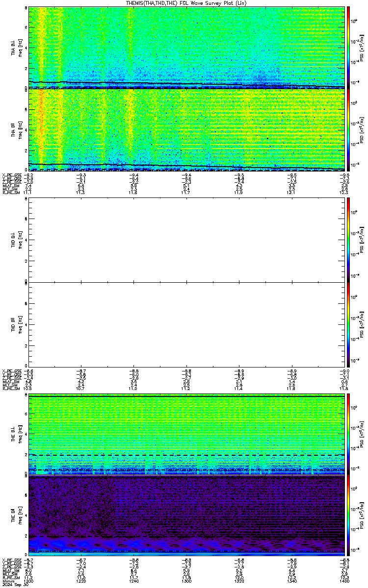Click the THA B-parallel freq [Hz] axis label

coord(20,129)
